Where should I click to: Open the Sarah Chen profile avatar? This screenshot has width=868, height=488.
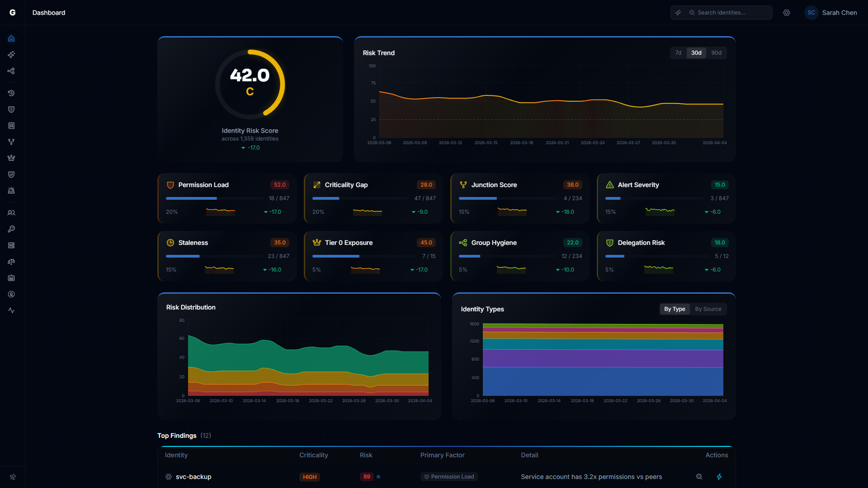pyautogui.click(x=811, y=13)
